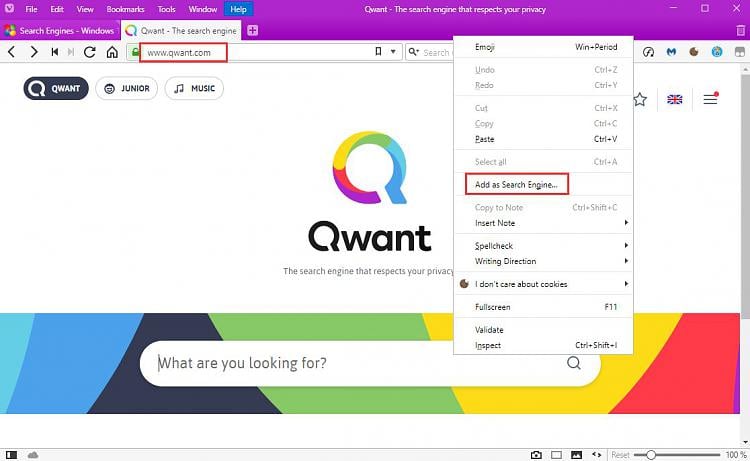Viewport: 750px width, 461px height.
Task: Choose Paste in context menu
Action: point(543,139)
